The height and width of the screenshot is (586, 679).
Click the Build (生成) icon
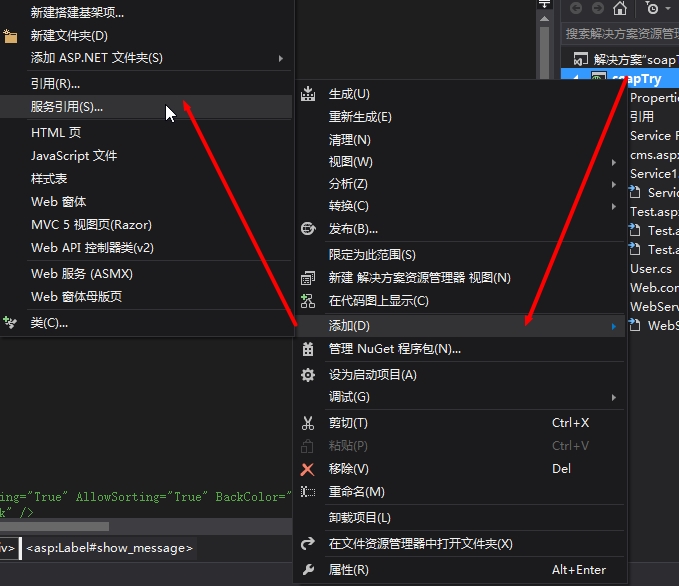pyautogui.click(x=308, y=94)
